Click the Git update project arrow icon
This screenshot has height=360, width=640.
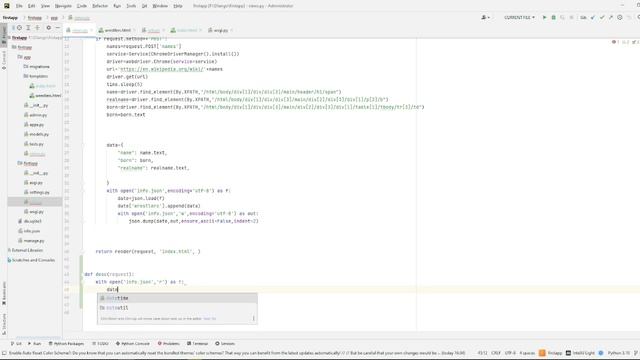[593, 18]
